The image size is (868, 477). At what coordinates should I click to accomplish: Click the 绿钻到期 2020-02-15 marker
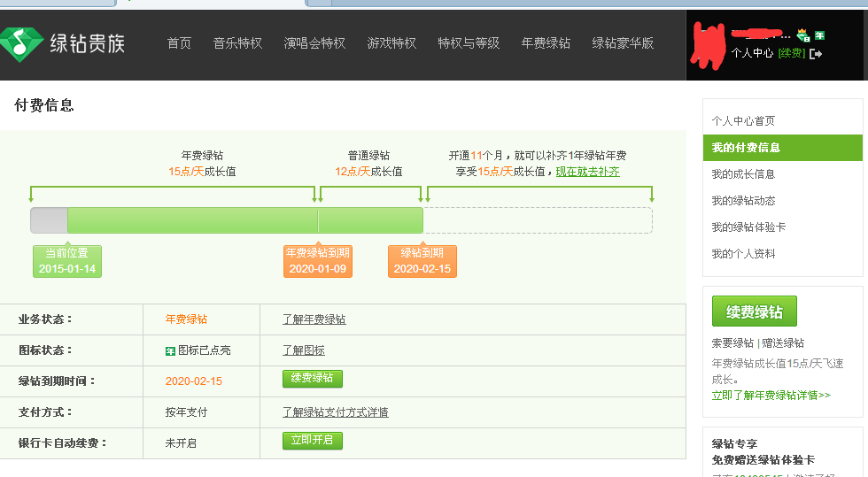422,261
